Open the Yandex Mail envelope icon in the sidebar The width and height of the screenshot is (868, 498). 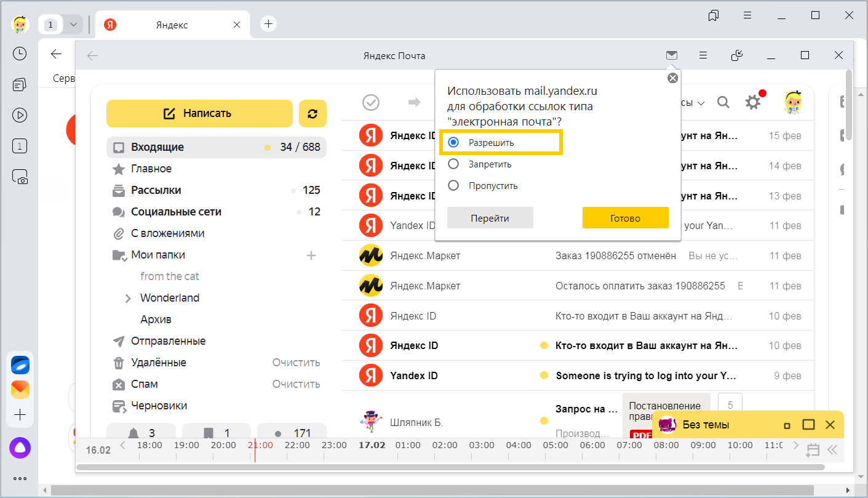pos(20,389)
